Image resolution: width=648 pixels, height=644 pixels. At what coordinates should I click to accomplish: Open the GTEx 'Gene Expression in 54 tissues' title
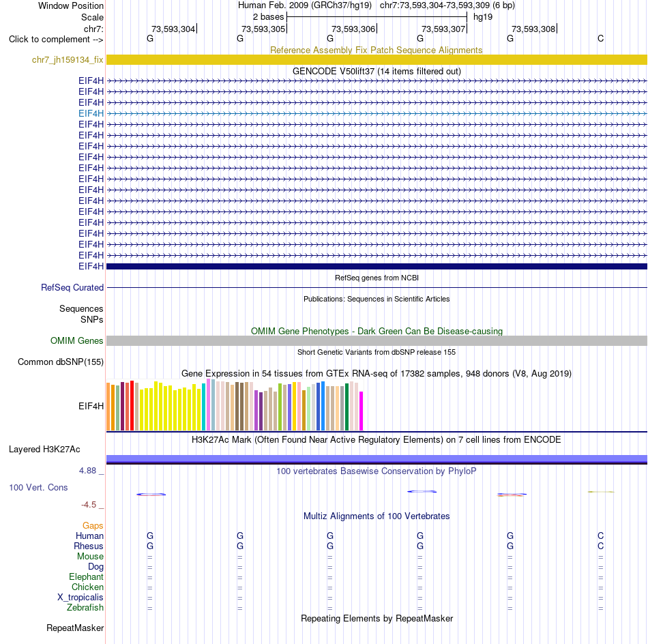[377, 374]
